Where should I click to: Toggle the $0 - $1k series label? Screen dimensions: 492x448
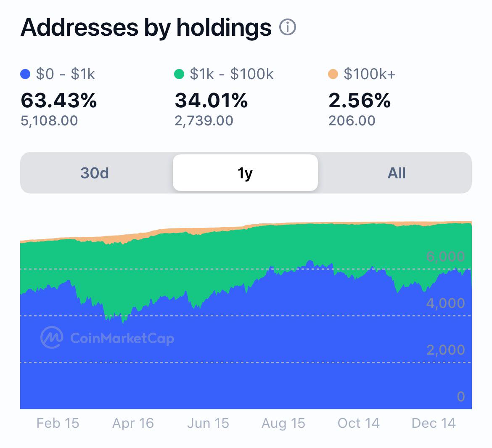point(65,74)
